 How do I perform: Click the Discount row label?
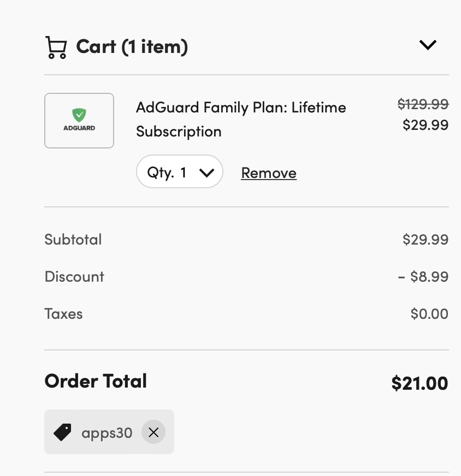click(74, 277)
